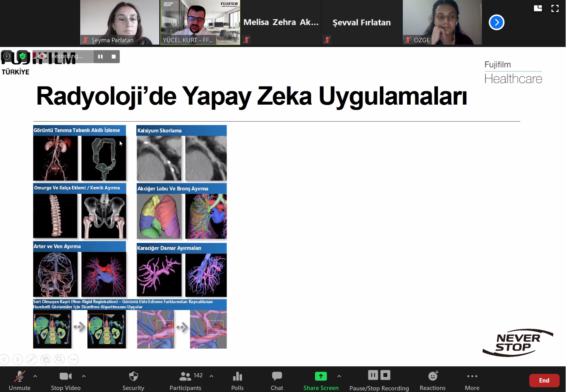Open the Participants list

[185, 381]
